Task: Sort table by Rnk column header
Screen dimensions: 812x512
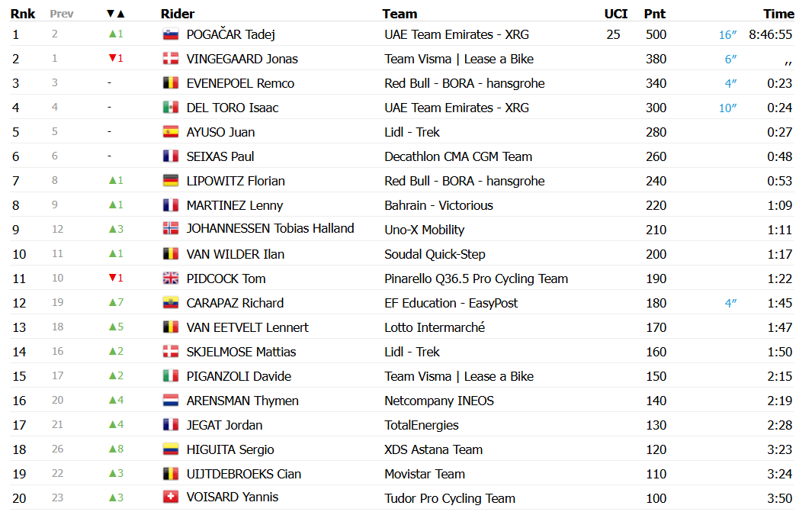Action: click(23, 14)
